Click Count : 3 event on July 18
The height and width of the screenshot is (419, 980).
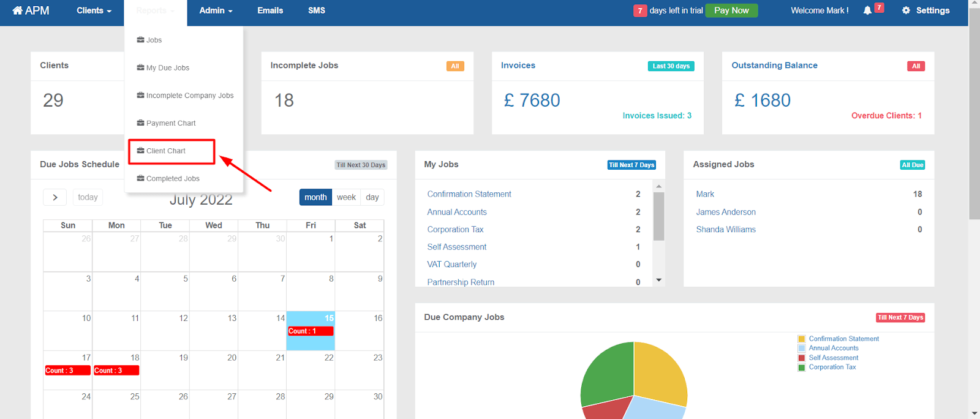pyautogui.click(x=116, y=371)
